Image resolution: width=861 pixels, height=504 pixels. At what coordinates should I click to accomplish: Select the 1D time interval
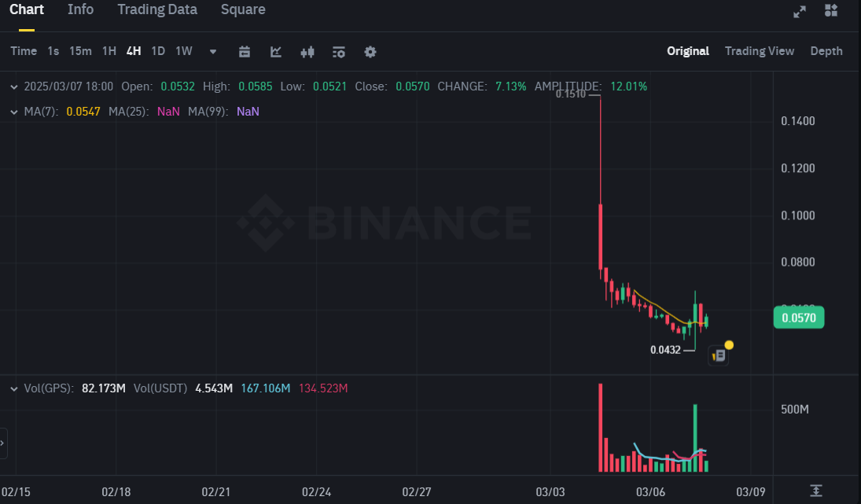click(x=158, y=51)
